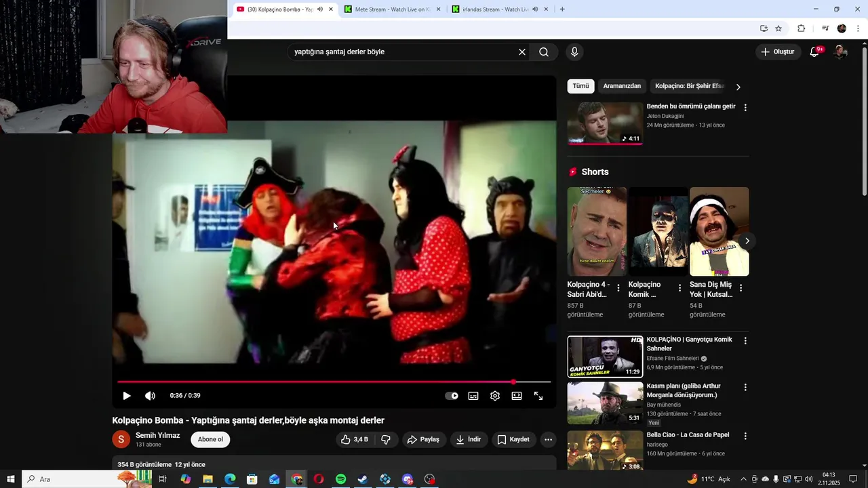Click the İndir download button
Image resolution: width=868 pixels, height=488 pixels.
tap(469, 440)
